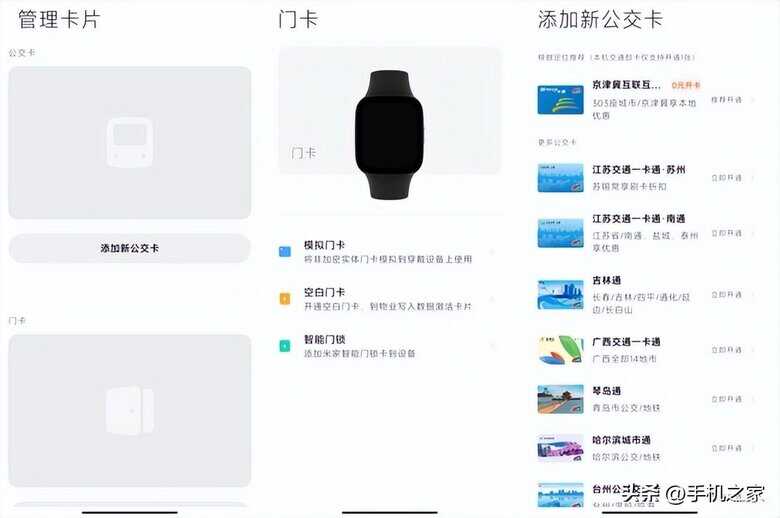Expand the 模拟门卡 row chevron

[492, 252]
